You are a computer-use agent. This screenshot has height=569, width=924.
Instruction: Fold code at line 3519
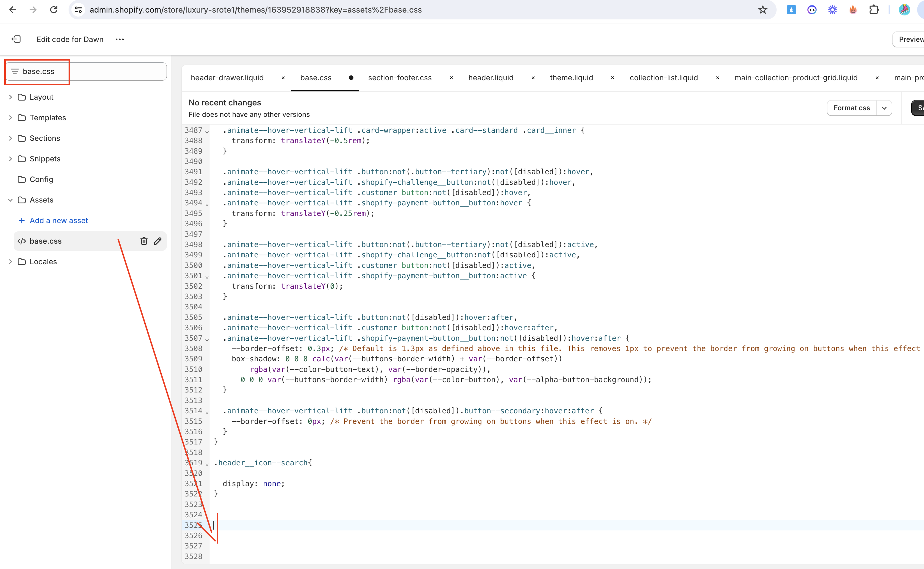click(207, 464)
